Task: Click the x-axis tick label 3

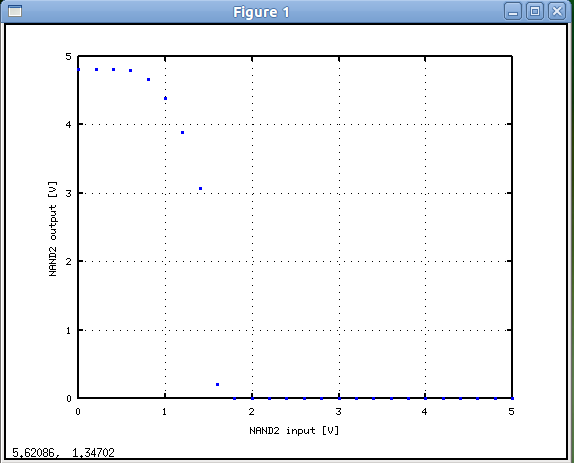Action: pyautogui.click(x=338, y=412)
